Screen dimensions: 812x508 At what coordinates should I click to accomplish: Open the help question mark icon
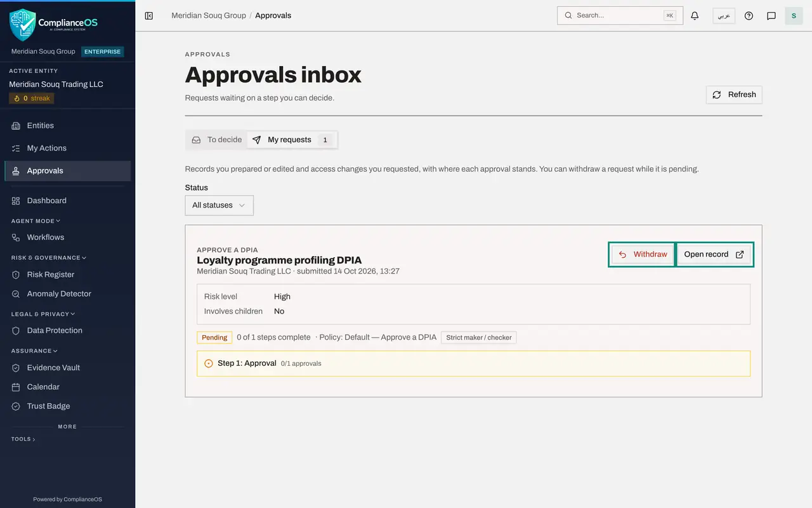[x=749, y=15]
